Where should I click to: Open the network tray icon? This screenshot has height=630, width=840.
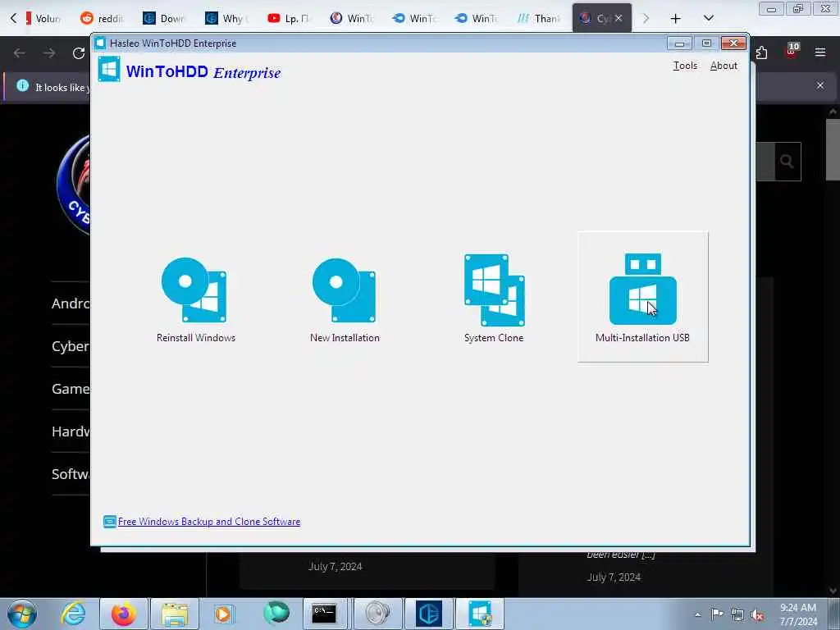point(737,614)
